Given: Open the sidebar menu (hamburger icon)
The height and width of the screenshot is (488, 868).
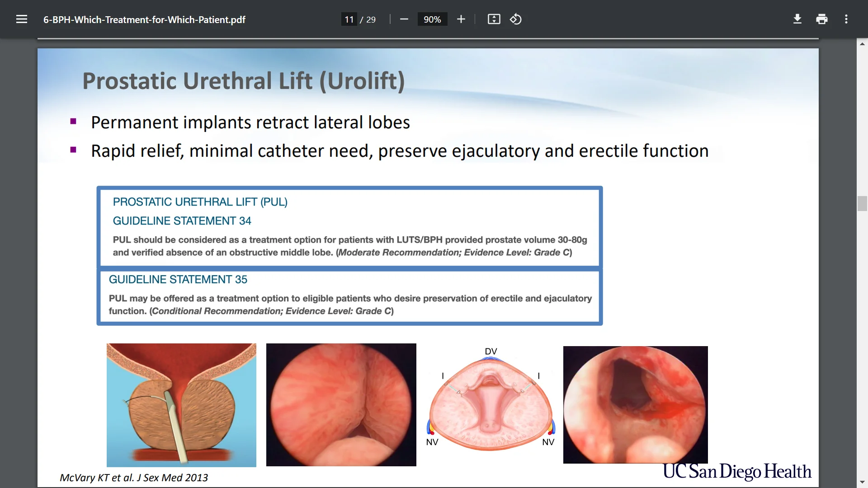Looking at the screenshot, I should click(22, 19).
